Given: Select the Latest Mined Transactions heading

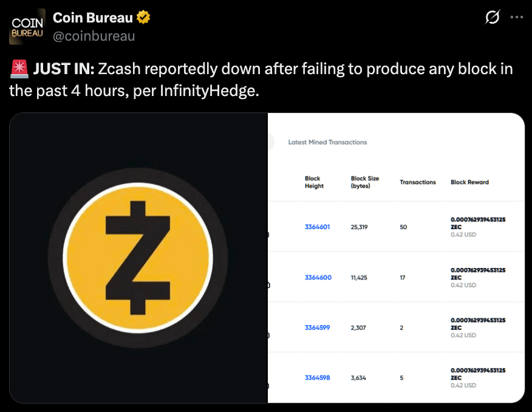Looking at the screenshot, I should click(327, 142).
